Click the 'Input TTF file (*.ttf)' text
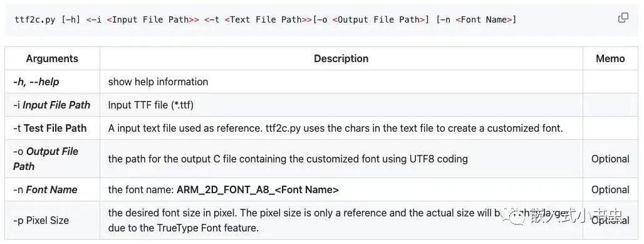644x244 pixels. pyautogui.click(x=151, y=105)
